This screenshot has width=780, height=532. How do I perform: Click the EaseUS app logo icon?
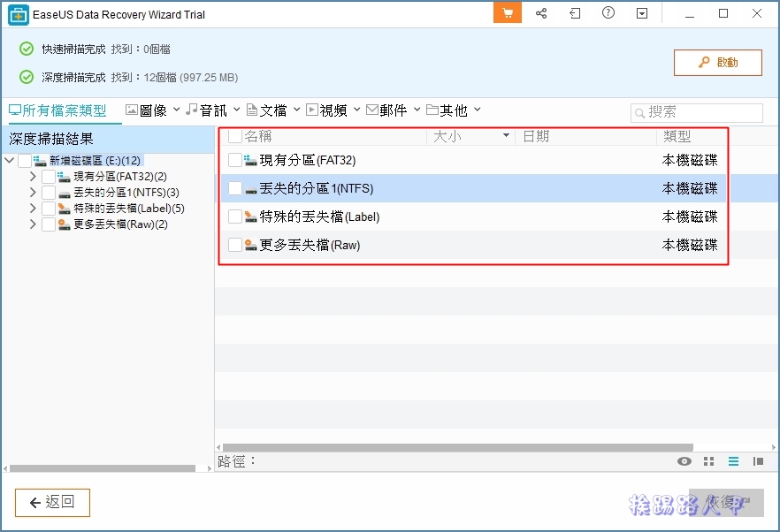point(19,14)
